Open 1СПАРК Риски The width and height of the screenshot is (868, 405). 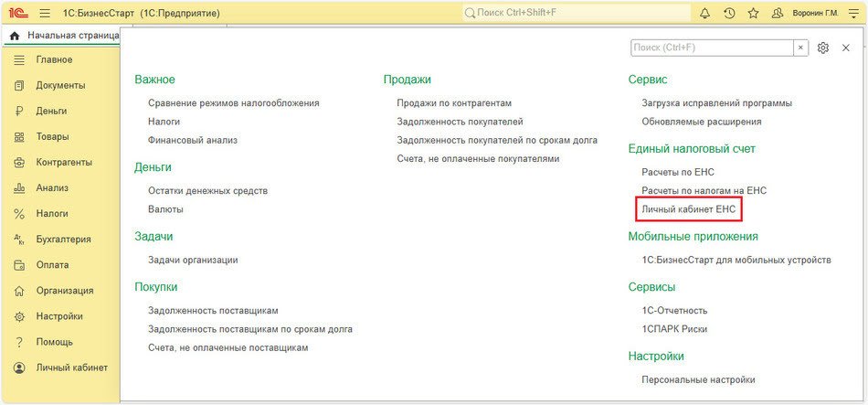(674, 329)
